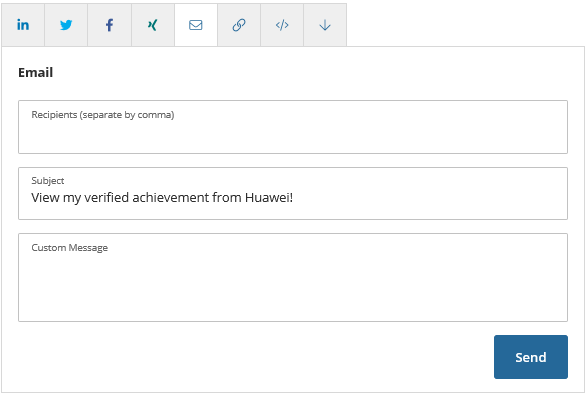
Task: Focus the Recipients input field
Action: [x=293, y=127]
